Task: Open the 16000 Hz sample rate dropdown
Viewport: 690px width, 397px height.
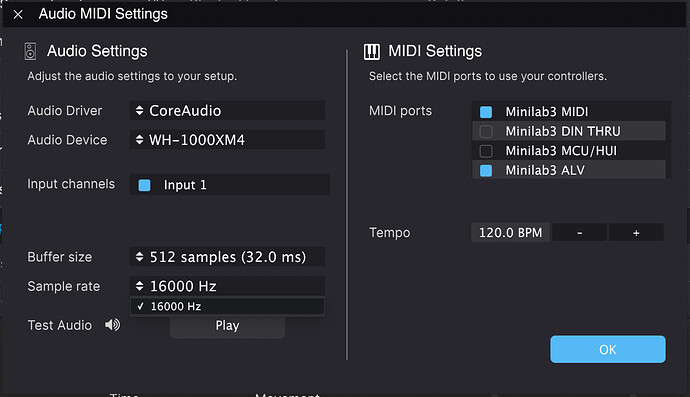Action: point(228,286)
